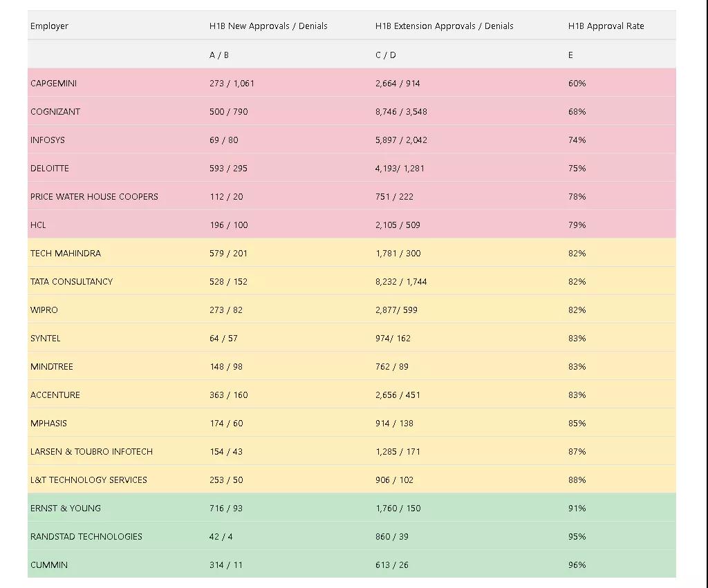Click the MPHASIS approval rate 85%
The image size is (708, 588).
[577, 424]
